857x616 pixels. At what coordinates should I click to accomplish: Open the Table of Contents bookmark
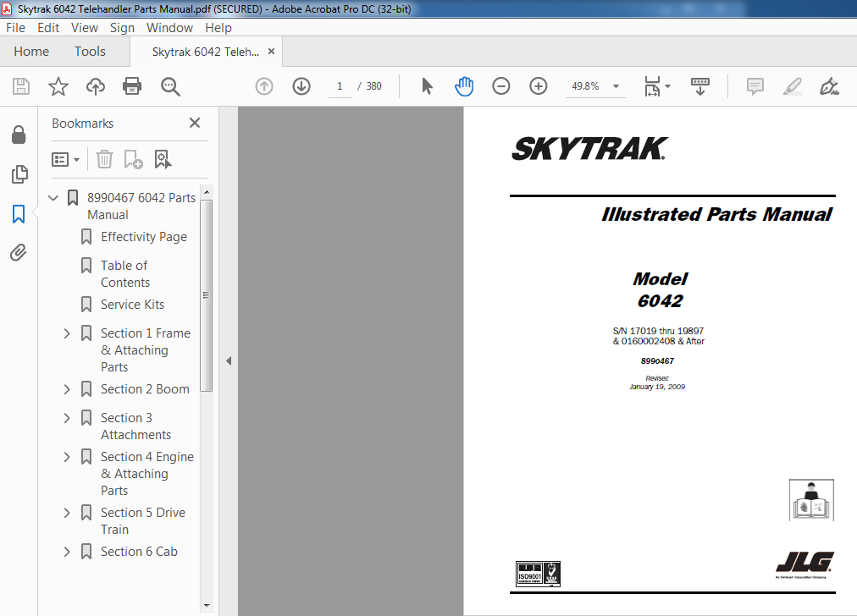click(x=124, y=273)
